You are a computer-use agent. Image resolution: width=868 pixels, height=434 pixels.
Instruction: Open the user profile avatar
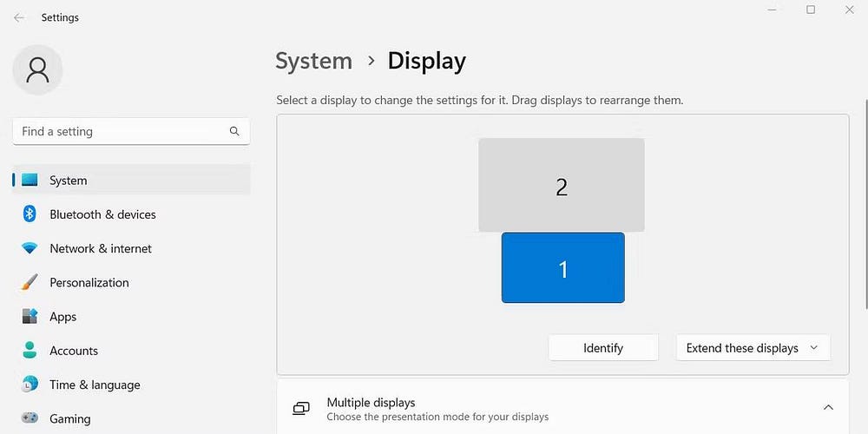[x=37, y=70]
